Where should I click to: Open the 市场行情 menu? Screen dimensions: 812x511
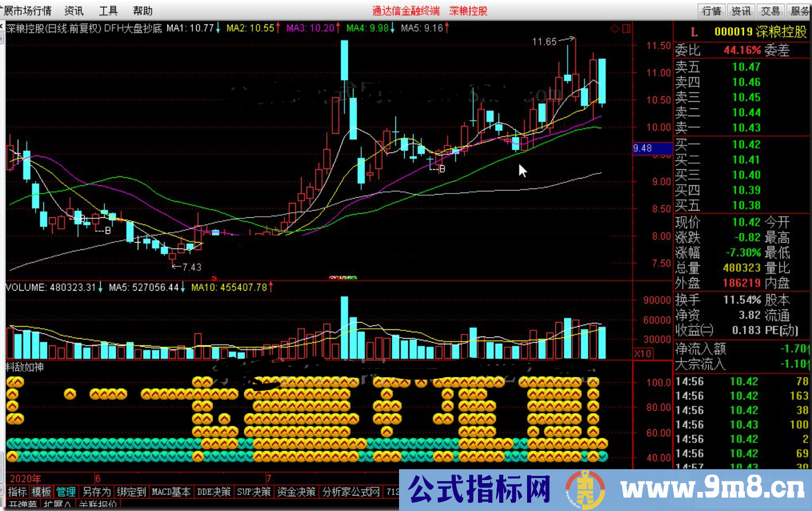32,11
